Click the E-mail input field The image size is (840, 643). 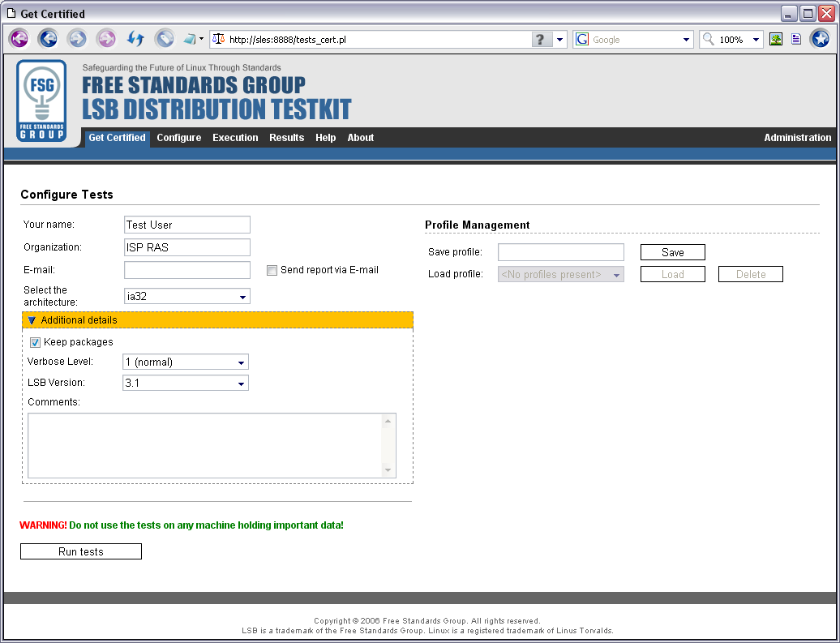(x=187, y=270)
